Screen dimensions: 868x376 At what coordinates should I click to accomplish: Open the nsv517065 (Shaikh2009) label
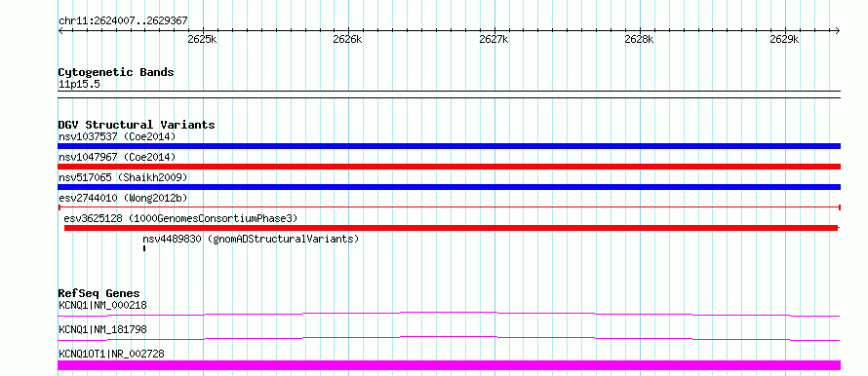(123, 177)
